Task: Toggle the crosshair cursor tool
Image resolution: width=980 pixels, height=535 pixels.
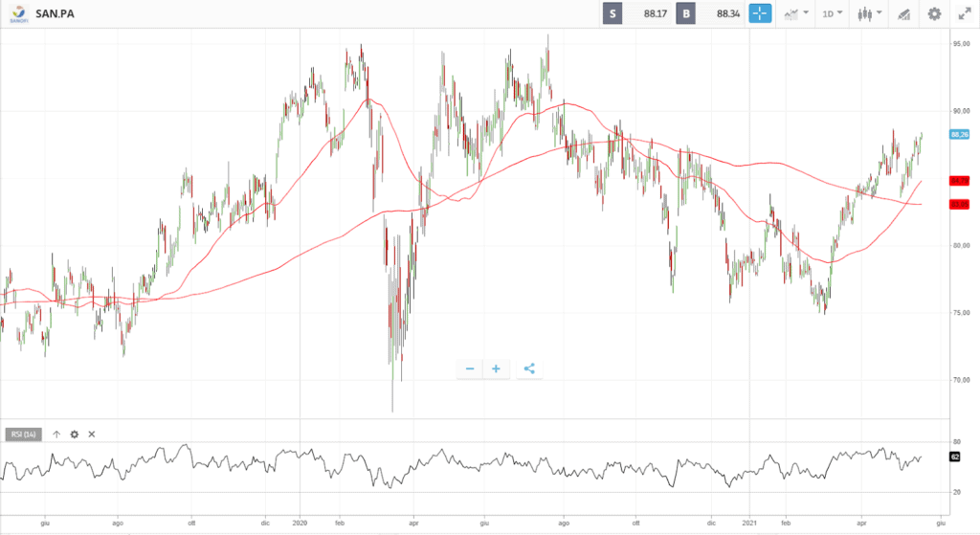Action: tap(760, 13)
